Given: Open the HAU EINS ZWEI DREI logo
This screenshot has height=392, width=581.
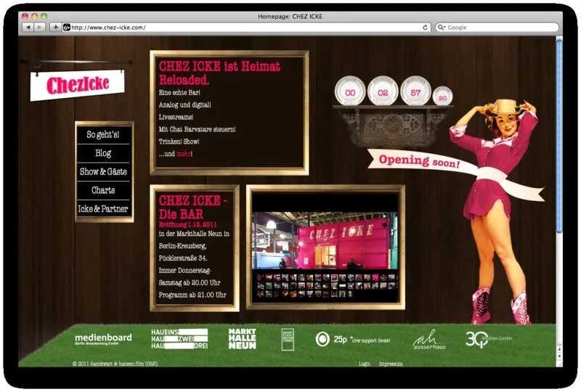Looking at the screenshot, I should coord(179,339).
